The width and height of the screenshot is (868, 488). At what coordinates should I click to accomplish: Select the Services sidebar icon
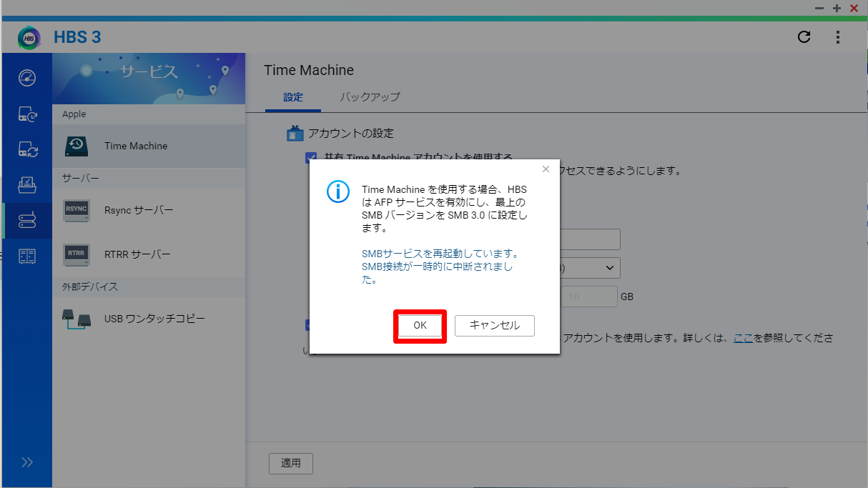pos(26,221)
